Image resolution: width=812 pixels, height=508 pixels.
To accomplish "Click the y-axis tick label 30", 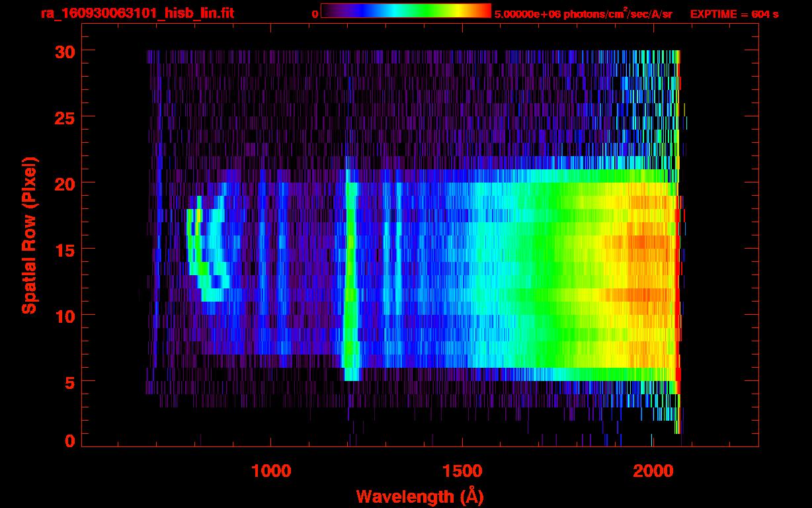I will pos(64,51).
